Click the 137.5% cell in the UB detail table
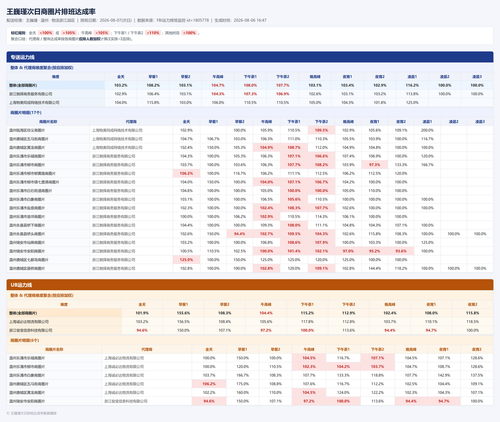Viewport: 500px width, 422px height. [x=477, y=375]
